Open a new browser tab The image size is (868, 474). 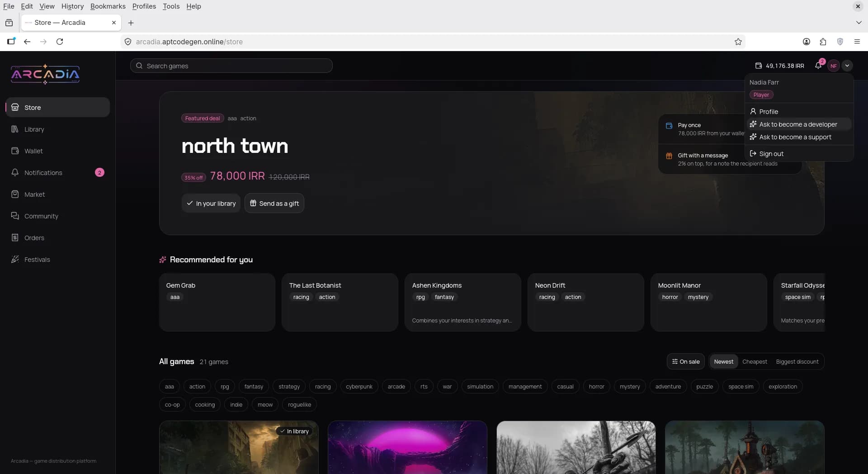click(x=131, y=23)
